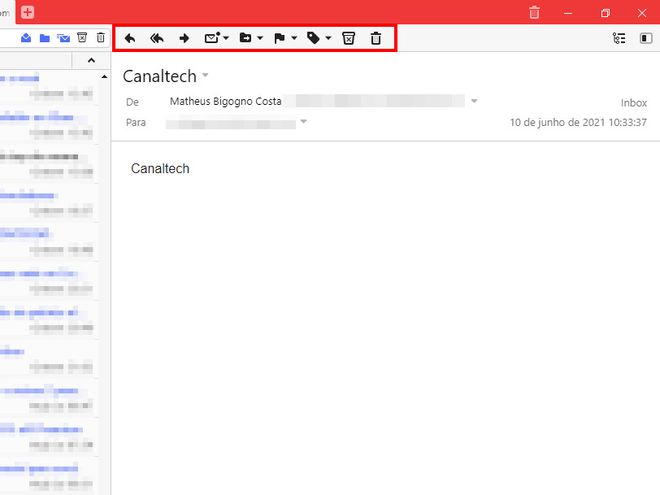Viewport: 660px width, 495px height.
Task: Collapse the message list with the chevron up
Action: click(91, 61)
